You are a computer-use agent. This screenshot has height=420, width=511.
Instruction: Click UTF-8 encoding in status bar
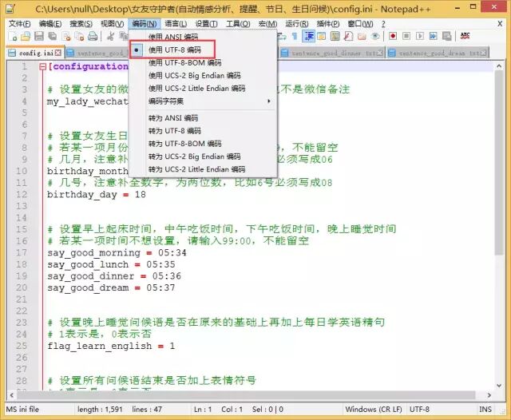pos(419,410)
